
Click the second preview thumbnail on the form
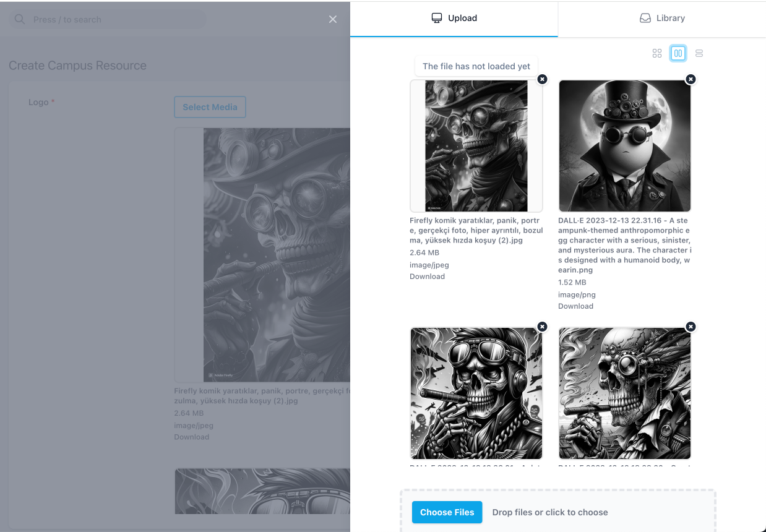tap(262, 491)
